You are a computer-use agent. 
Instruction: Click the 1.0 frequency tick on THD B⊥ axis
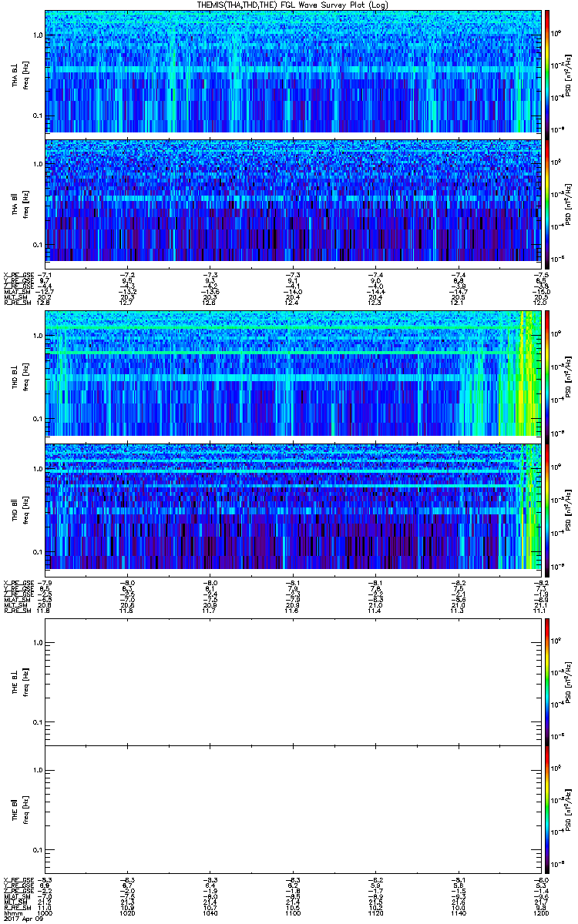(37, 336)
